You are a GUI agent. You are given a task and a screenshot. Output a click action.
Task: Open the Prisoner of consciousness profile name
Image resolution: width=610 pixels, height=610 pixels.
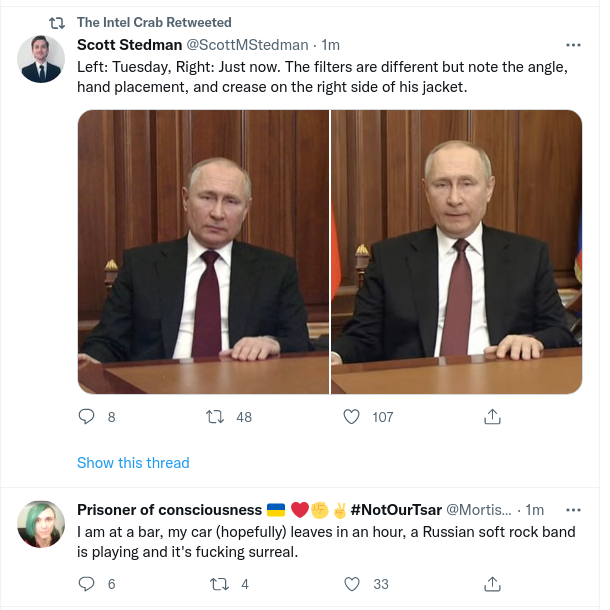[169, 510]
